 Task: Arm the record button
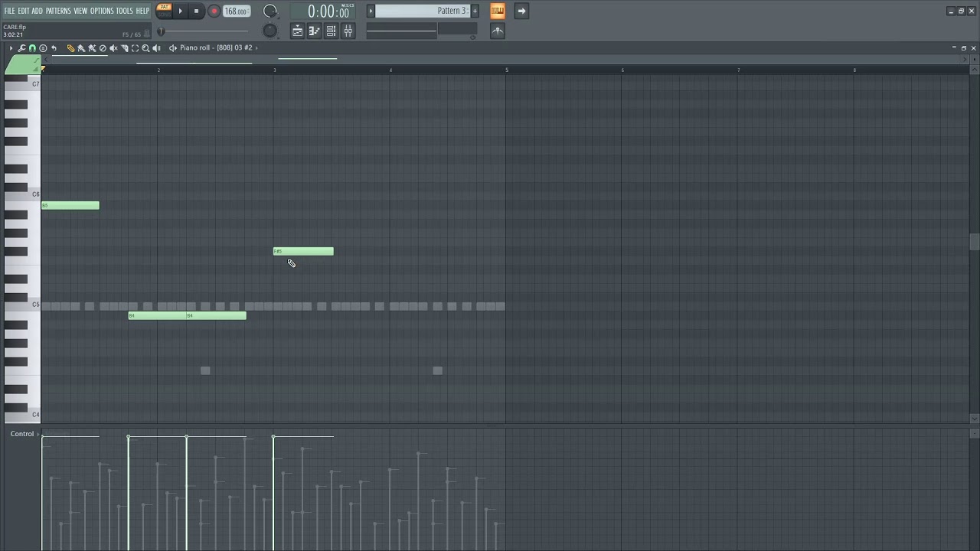click(x=214, y=11)
